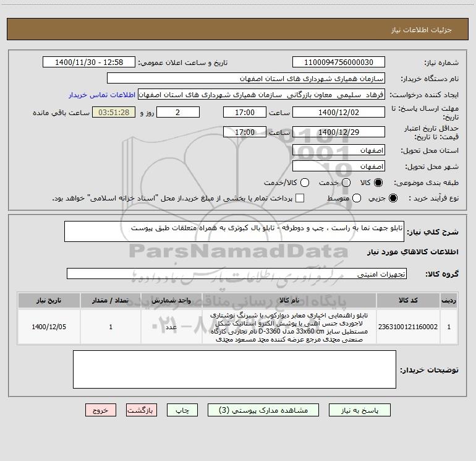Click the عدد unit cell
The height and width of the screenshot is (461, 476).
171,327
